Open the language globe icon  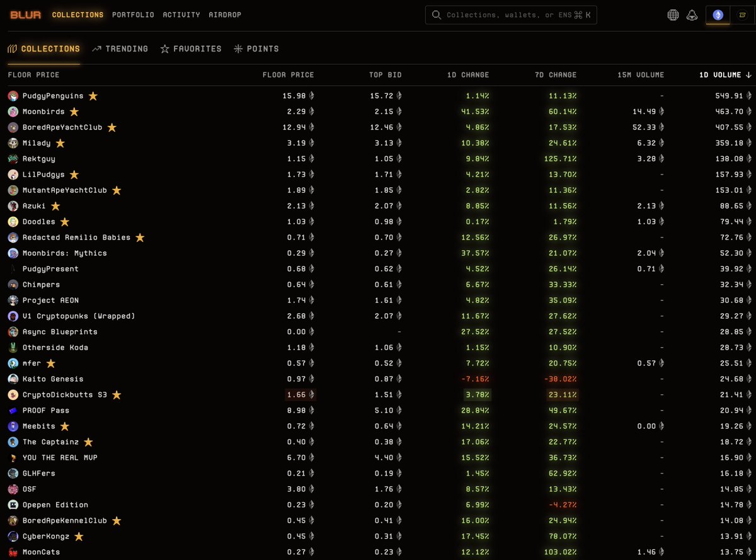(x=673, y=15)
